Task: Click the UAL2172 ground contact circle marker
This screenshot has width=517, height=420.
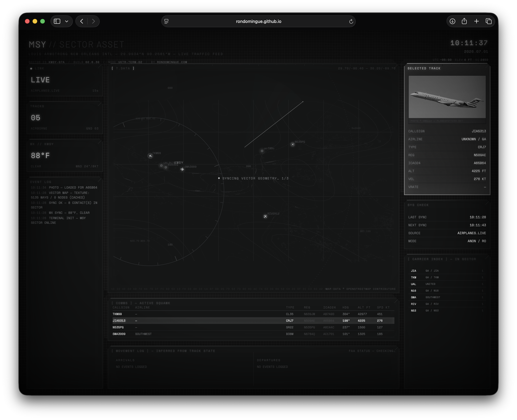Action: (x=161, y=166)
